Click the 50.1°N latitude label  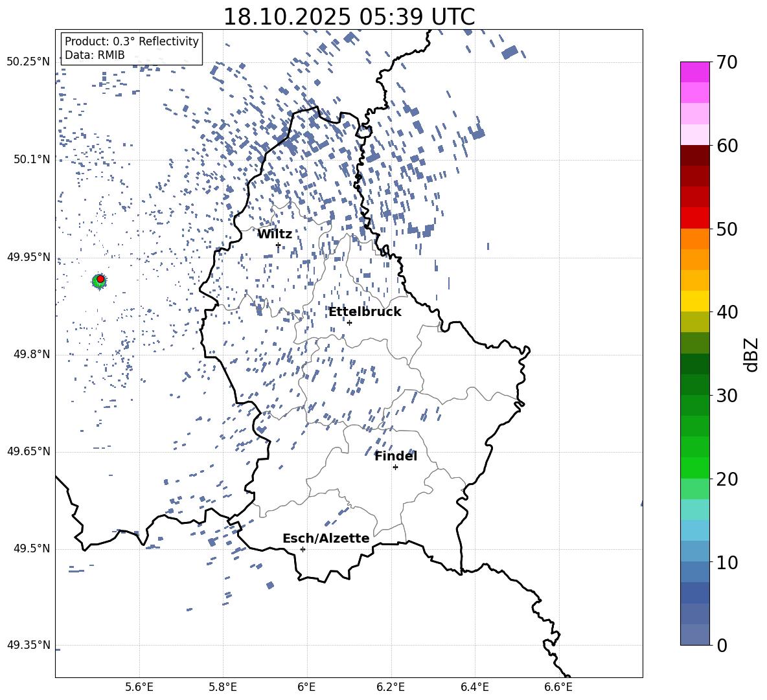coord(32,159)
